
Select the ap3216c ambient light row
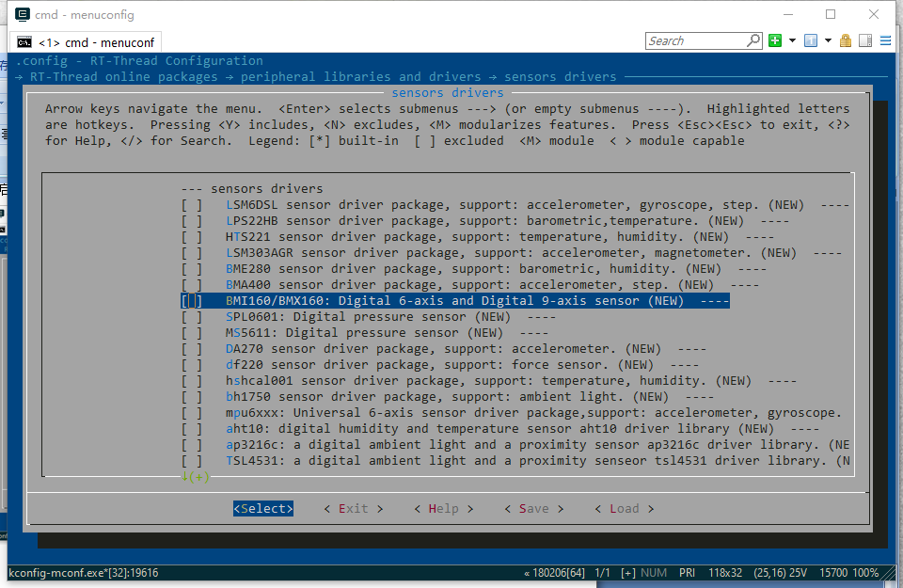tap(515, 445)
